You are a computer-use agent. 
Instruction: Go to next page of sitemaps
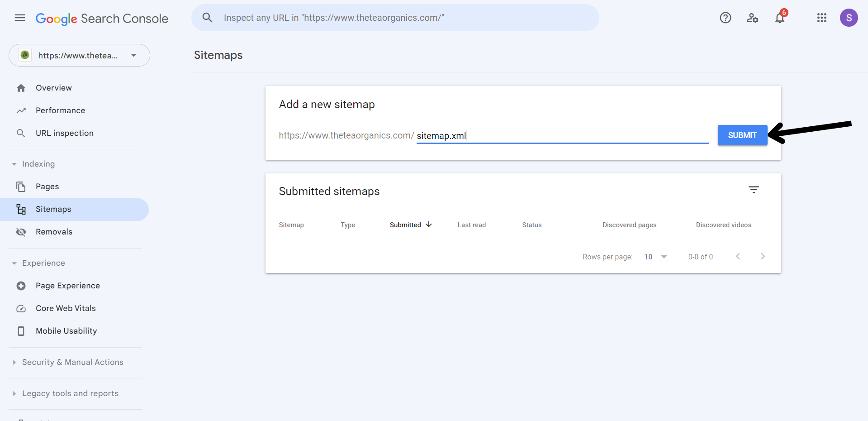click(763, 257)
